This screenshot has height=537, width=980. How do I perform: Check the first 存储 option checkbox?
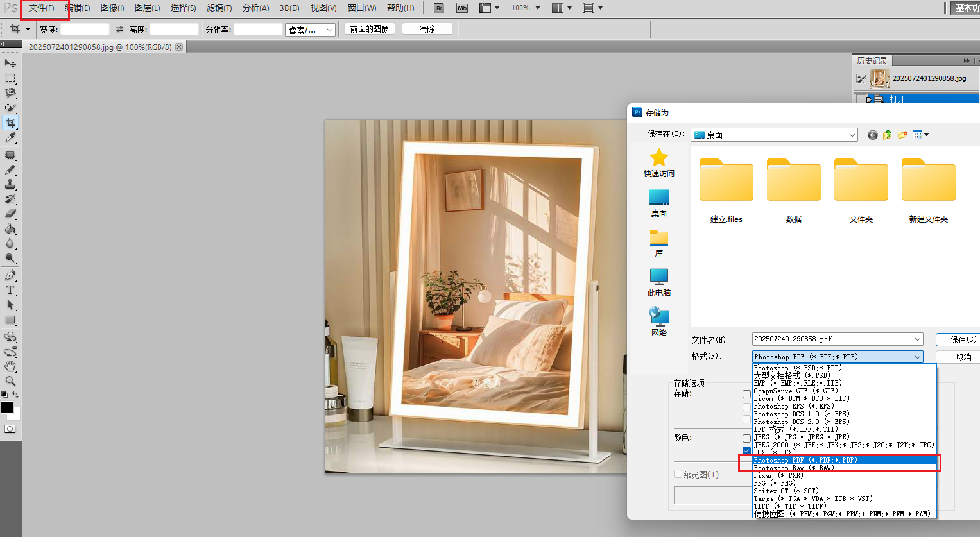(746, 395)
